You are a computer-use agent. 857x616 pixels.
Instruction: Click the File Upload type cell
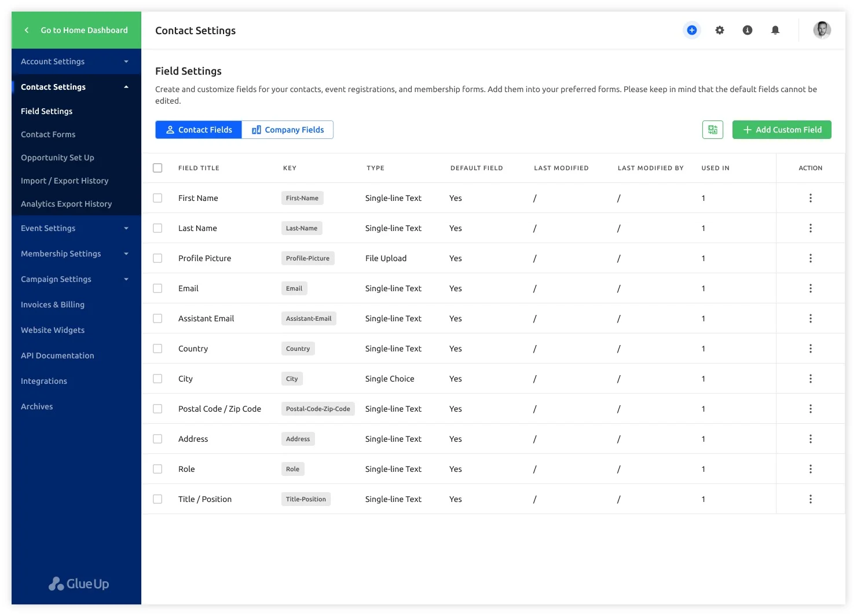click(x=386, y=258)
